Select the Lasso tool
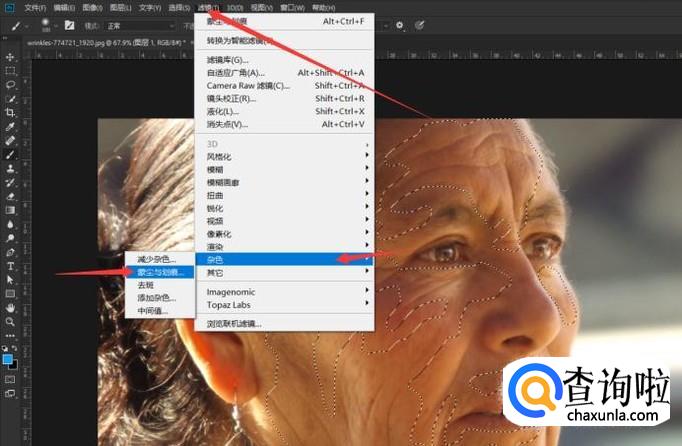 (10, 85)
